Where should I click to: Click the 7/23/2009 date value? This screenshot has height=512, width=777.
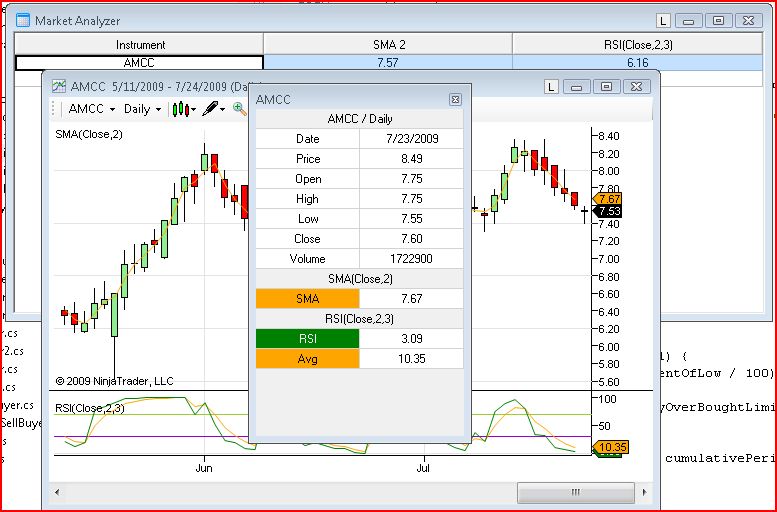(412, 139)
